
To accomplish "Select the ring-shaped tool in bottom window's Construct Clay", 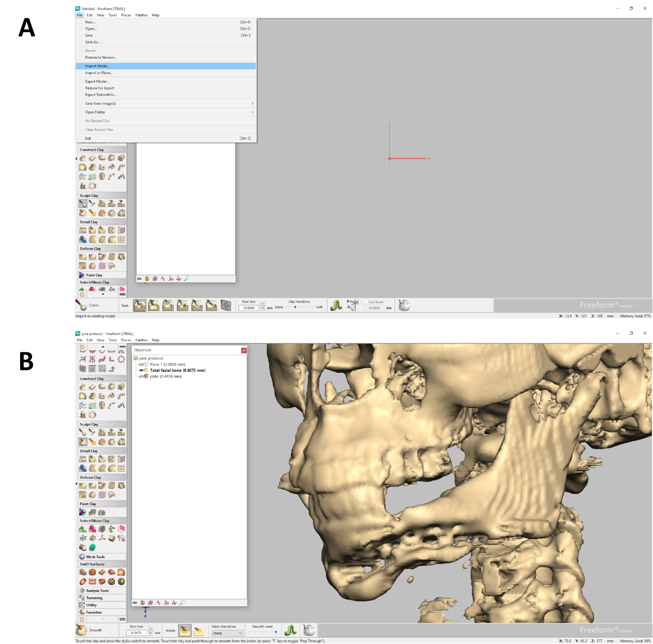I will [x=92, y=414].
